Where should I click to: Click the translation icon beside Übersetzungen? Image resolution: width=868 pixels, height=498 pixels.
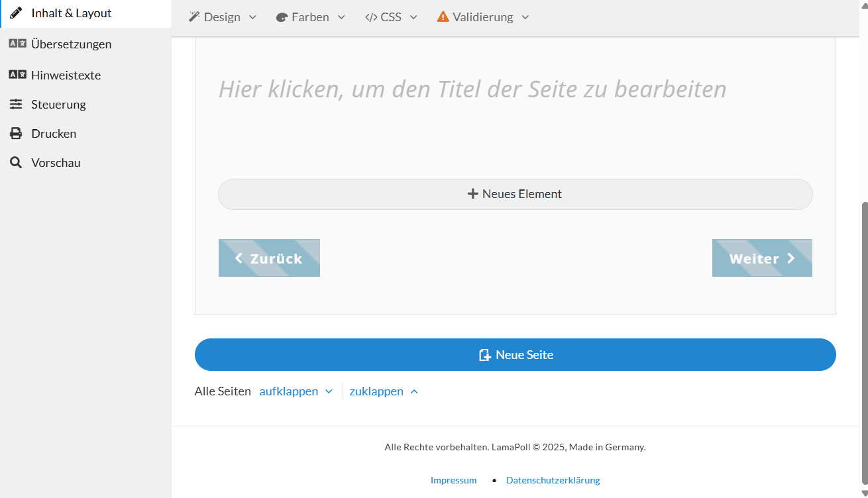click(15, 44)
